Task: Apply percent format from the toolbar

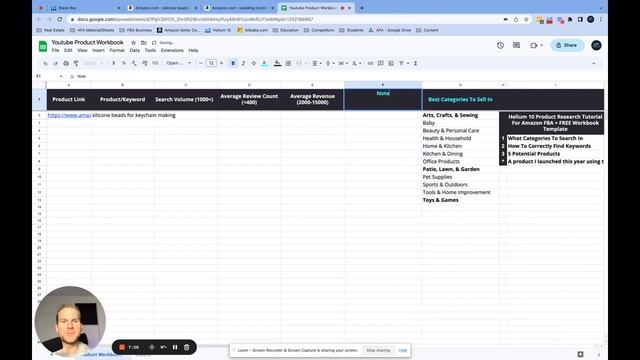Action: [x=124, y=63]
